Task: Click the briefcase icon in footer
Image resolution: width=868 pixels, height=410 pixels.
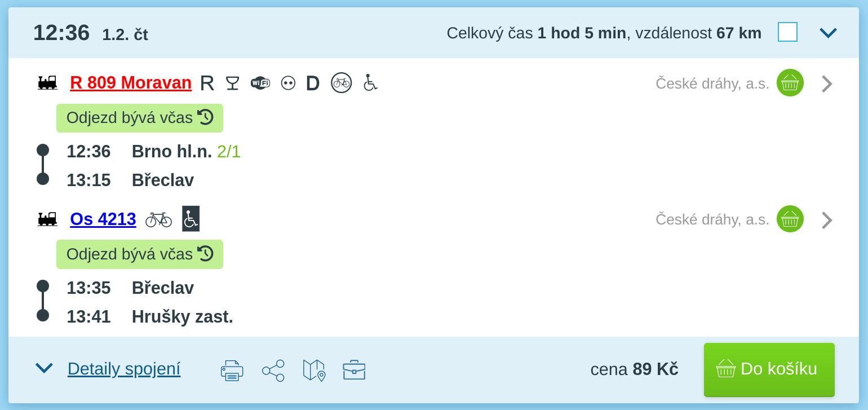Action: click(x=354, y=370)
